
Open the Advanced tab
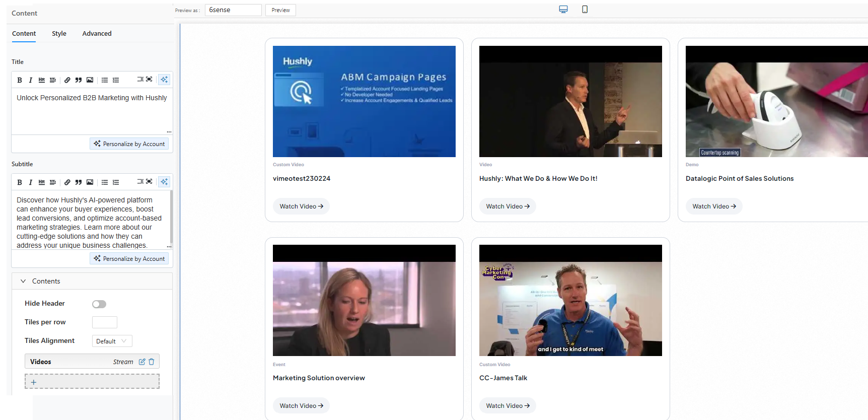coord(97,34)
